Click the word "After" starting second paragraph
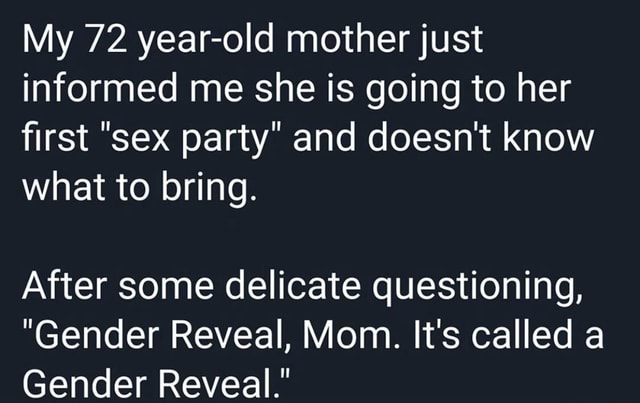 [x=65, y=285]
